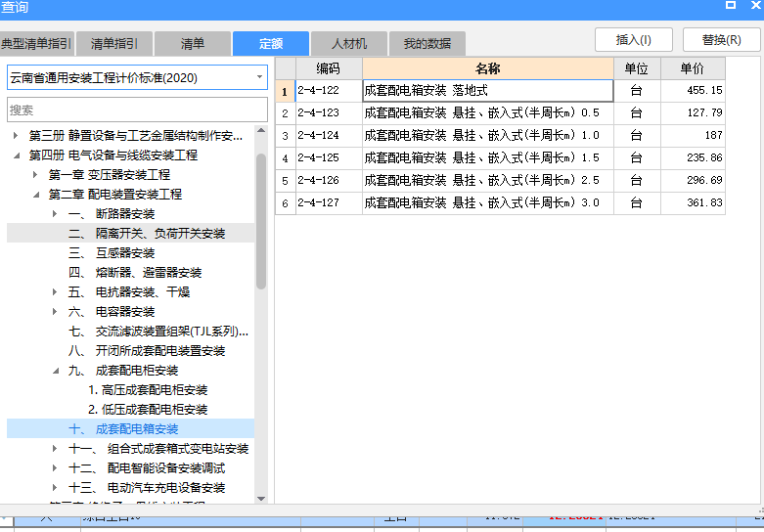Click the 单位 column header

(x=637, y=68)
